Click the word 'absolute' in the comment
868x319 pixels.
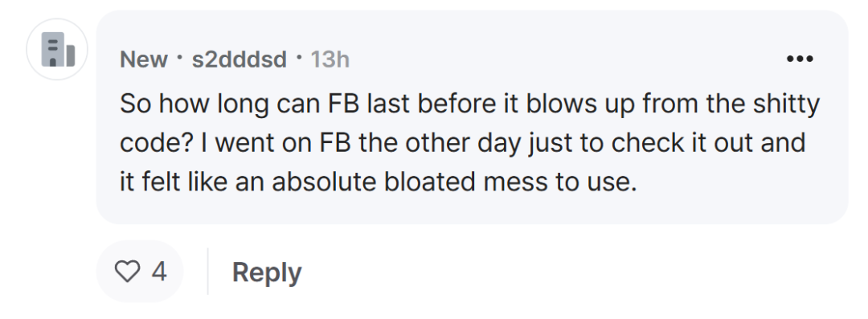324,182
